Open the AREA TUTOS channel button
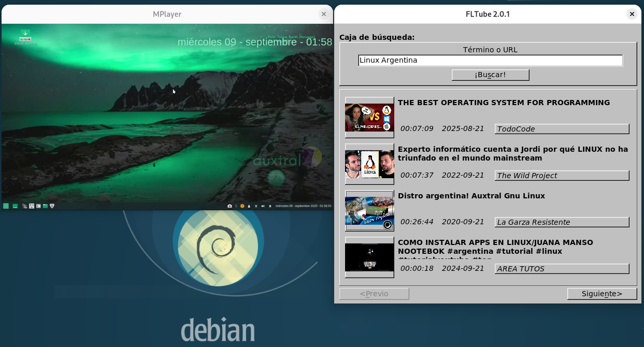This screenshot has width=644, height=347. 562,269
